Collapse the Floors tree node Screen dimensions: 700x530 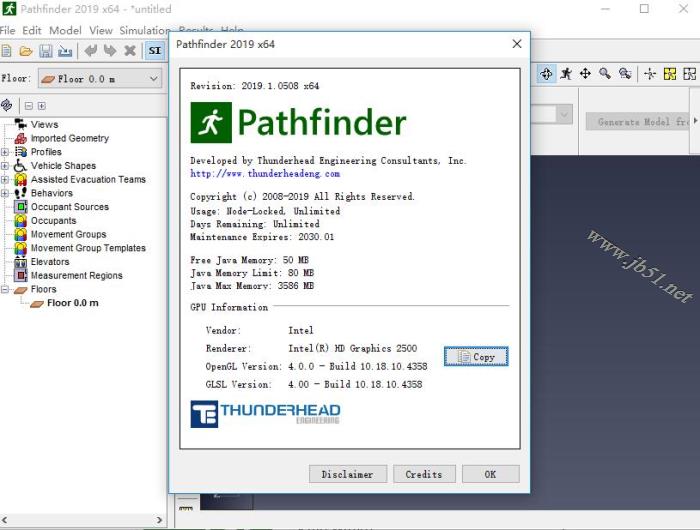[5, 289]
